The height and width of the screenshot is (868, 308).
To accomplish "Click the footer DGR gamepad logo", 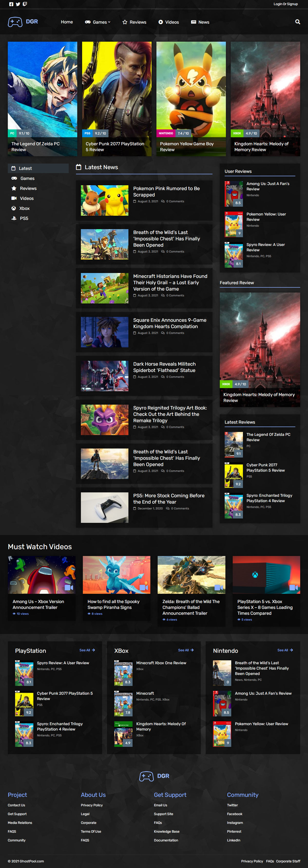I will (154, 776).
